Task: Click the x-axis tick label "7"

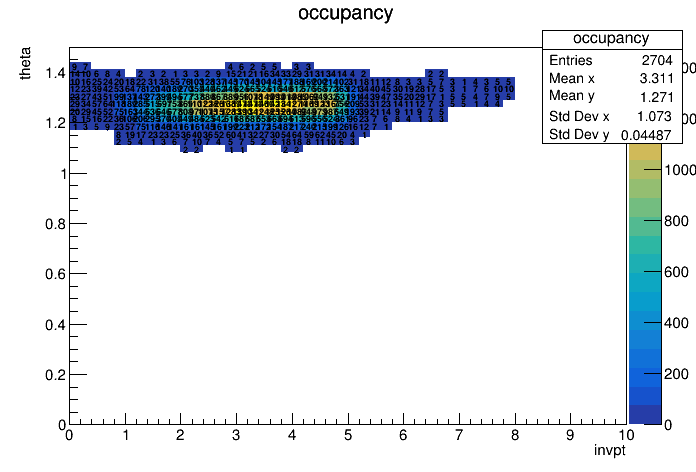Action: click(459, 435)
